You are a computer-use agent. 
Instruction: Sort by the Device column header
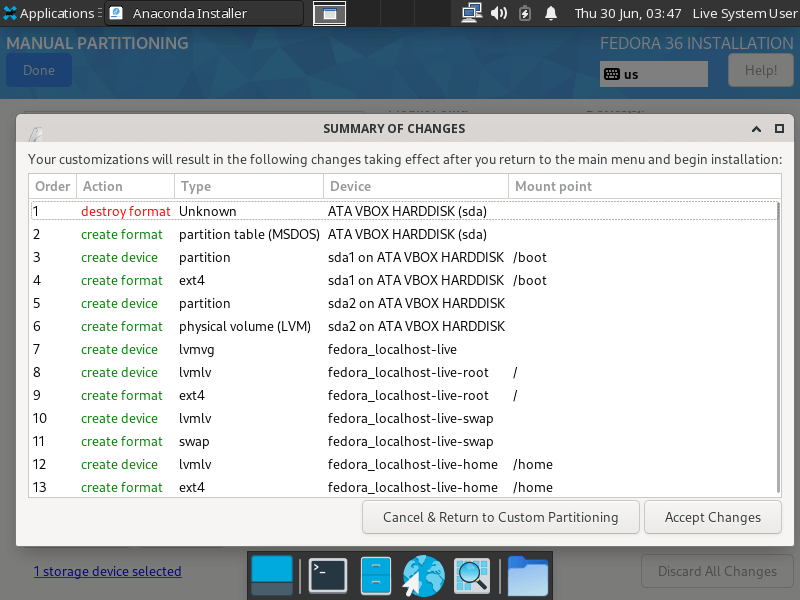pyautogui.click(x=416, y=186)
